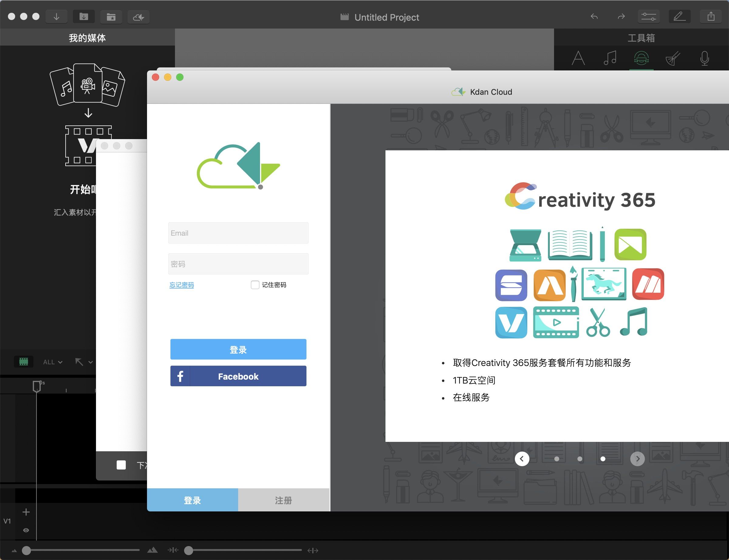Screen dimensions: 729x560
Task: Open Kdan Cloud toolbar icon
Action: pyautogui.click(x=138, y=17)
